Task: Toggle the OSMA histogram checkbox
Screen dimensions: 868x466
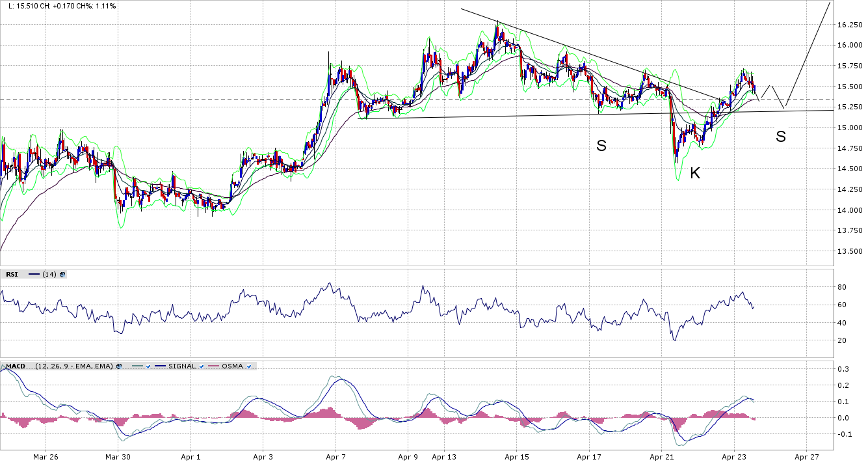Action: click(249, 366)
